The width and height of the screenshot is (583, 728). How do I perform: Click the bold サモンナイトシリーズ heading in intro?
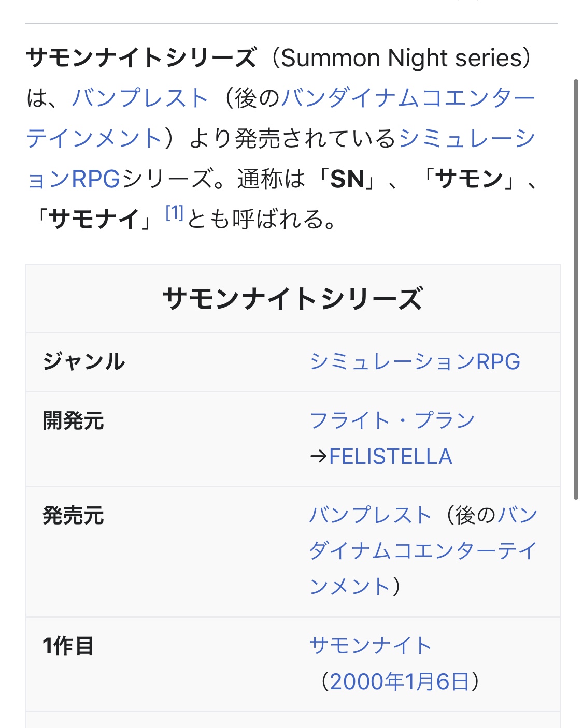(x=141, y=57)
